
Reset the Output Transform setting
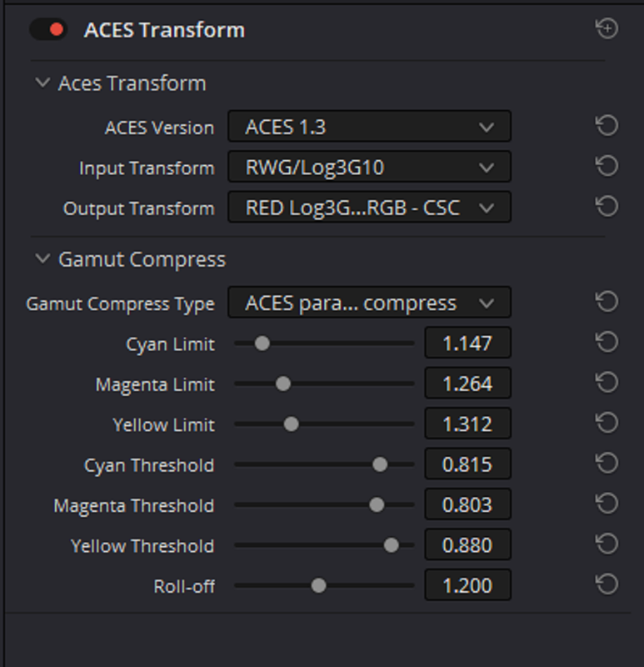click(x=607, y=207)
